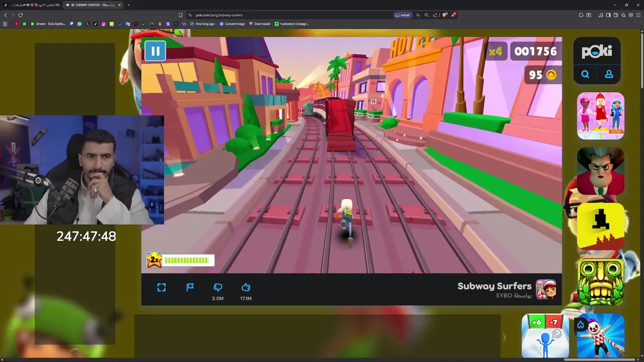Viewport: 644px width, 362px height.
Task: Click the bookmark page icon
Action: coord(180,15)
